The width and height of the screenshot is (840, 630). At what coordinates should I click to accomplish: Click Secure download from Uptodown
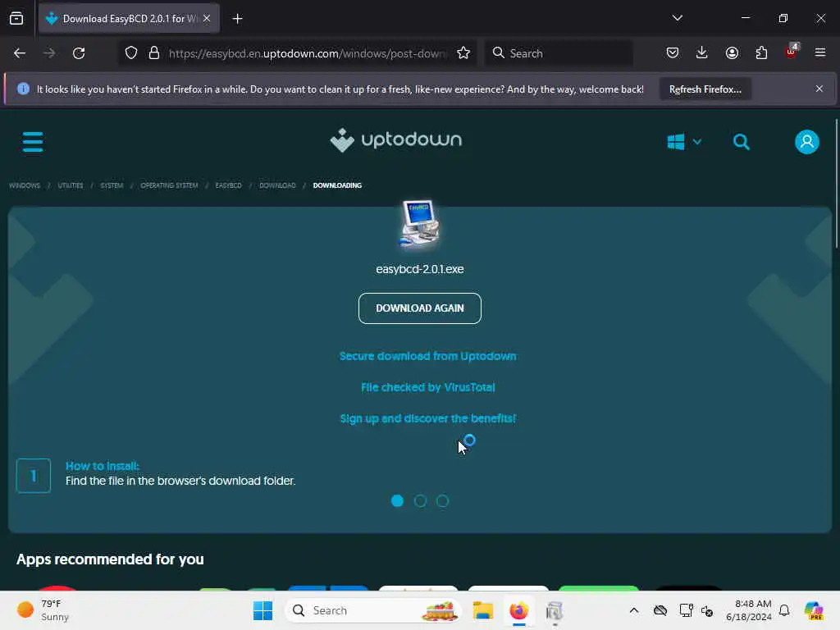[427, 356]
